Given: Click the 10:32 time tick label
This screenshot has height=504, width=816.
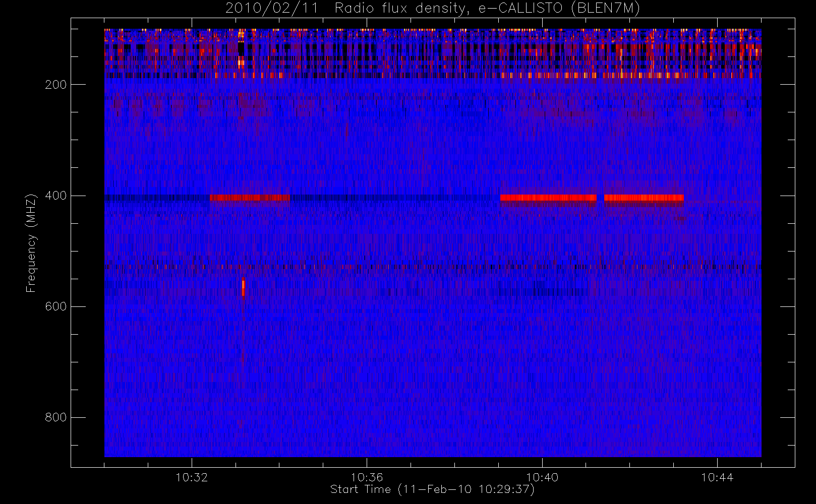Looking at the screenshot, I should coord(192,477).
